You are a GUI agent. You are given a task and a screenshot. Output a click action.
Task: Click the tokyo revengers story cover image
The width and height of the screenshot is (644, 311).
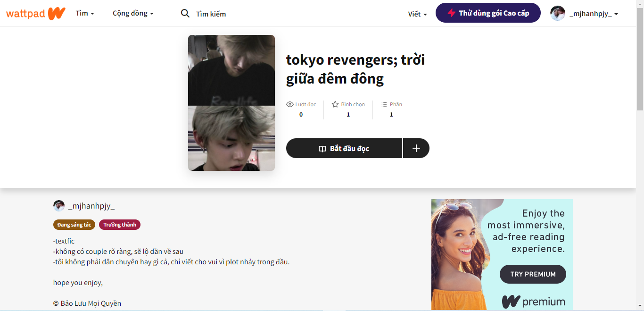(231, 103)
